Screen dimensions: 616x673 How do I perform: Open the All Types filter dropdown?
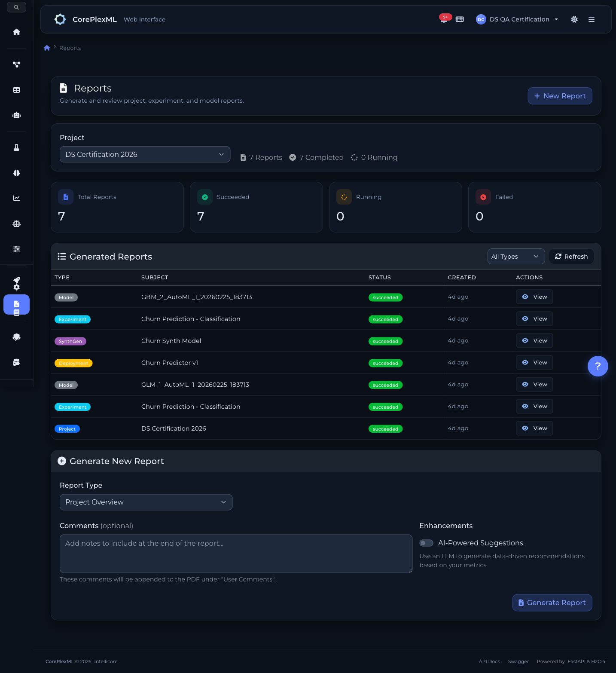516,256
